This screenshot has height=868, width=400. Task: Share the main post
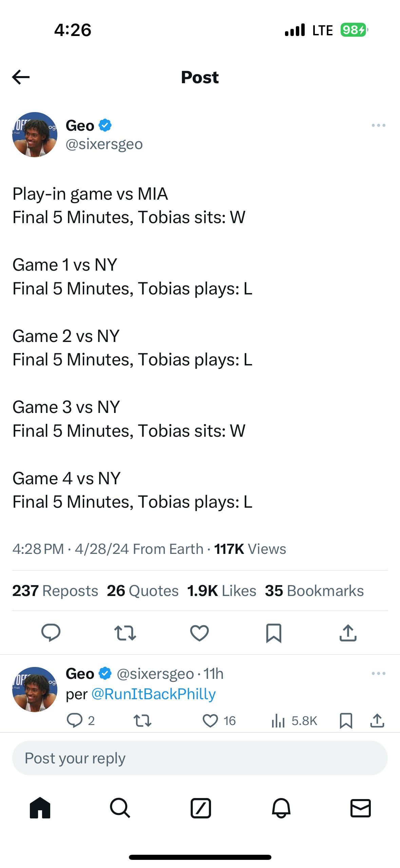coord(348,632)
